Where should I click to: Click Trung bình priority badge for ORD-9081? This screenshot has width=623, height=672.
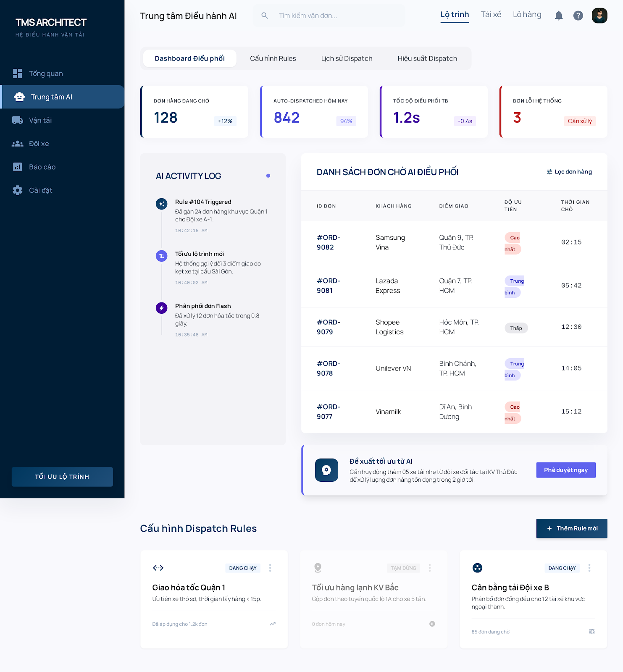pos(515,286)
